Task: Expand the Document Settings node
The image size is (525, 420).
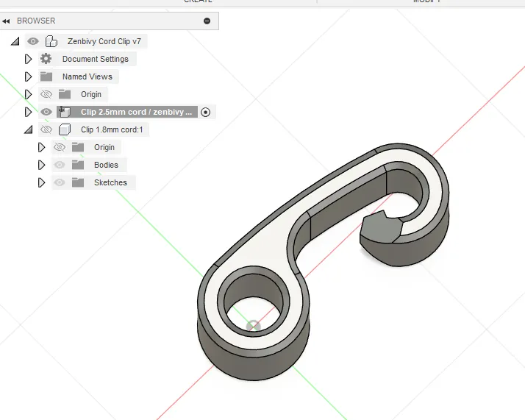Action: 29,60
